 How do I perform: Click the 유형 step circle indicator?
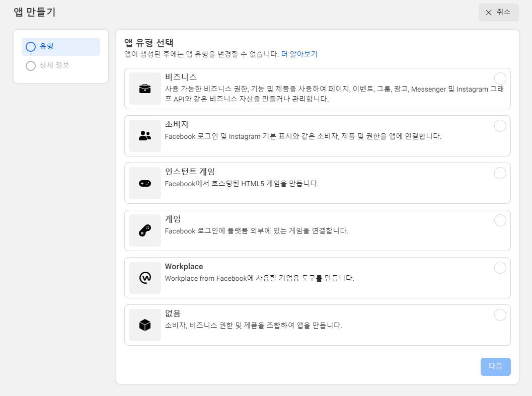pos(31,47)
